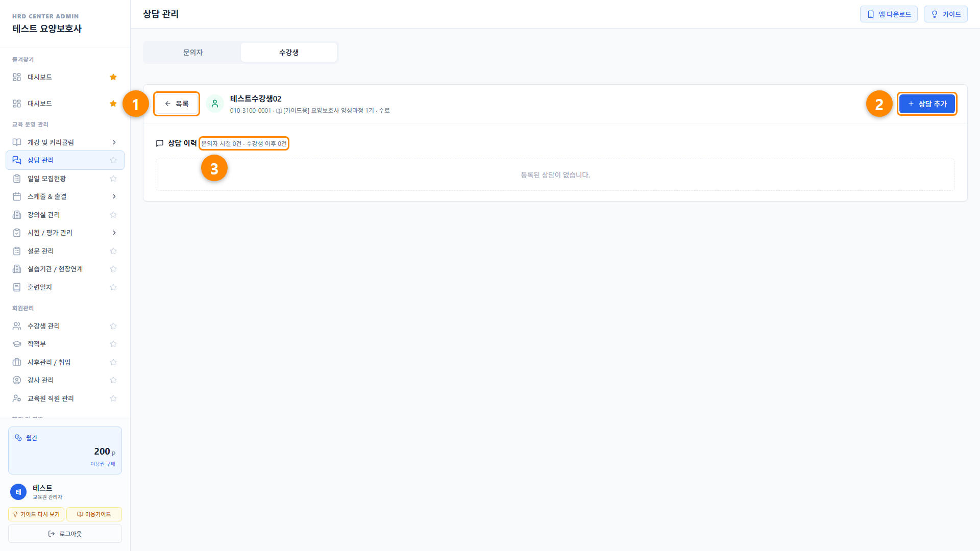The height and width of the screenshot is (551, 980).
Task: Click 앱 다운로드 button
Action: 889,14
